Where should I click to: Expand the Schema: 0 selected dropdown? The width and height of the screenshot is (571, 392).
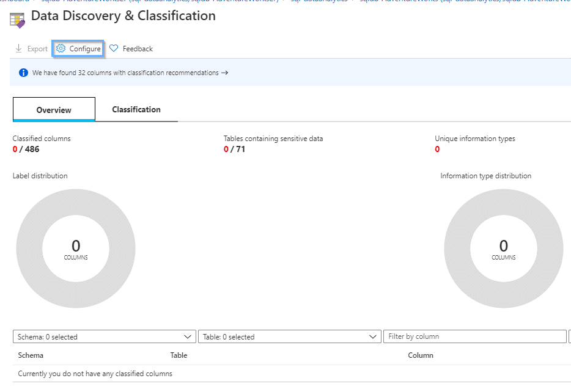[104, 336]
